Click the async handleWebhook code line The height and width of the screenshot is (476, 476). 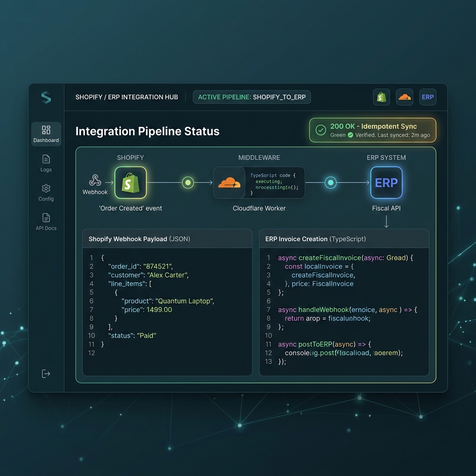(348, 310)
